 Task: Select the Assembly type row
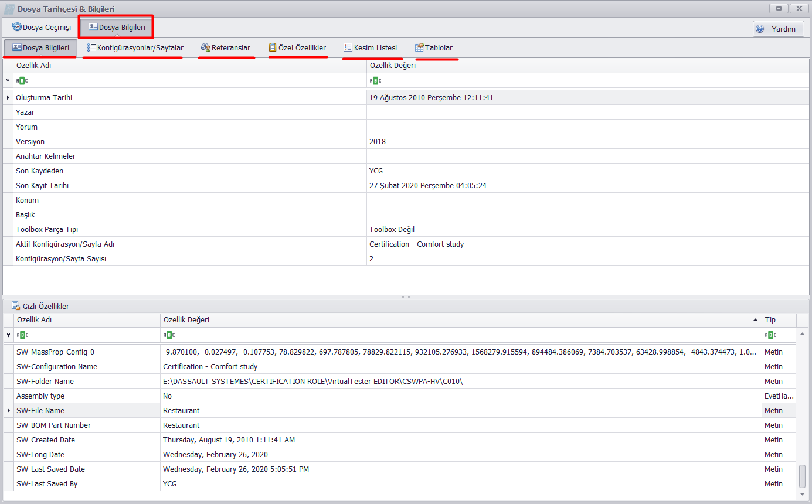[x=400, y=396]
